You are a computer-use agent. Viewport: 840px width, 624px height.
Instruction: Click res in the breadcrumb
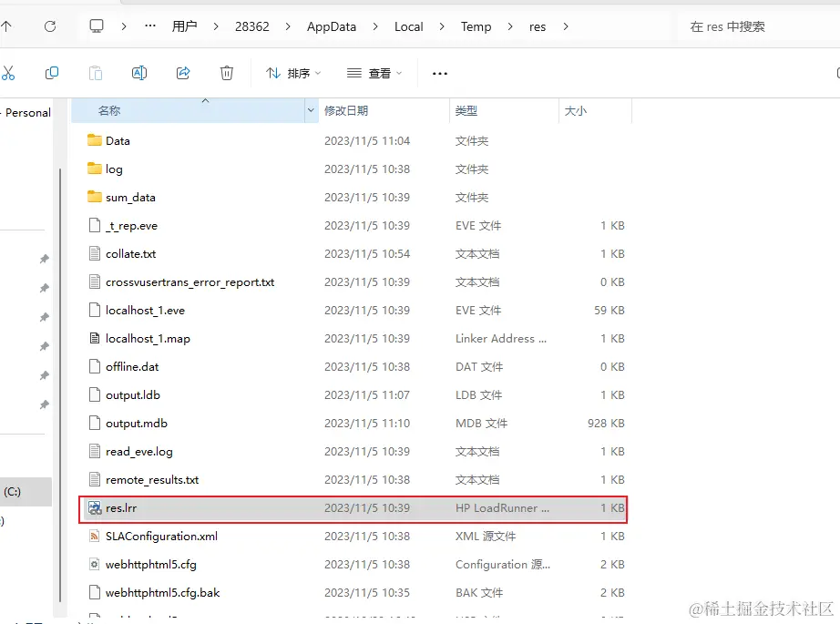click(538, 26)
